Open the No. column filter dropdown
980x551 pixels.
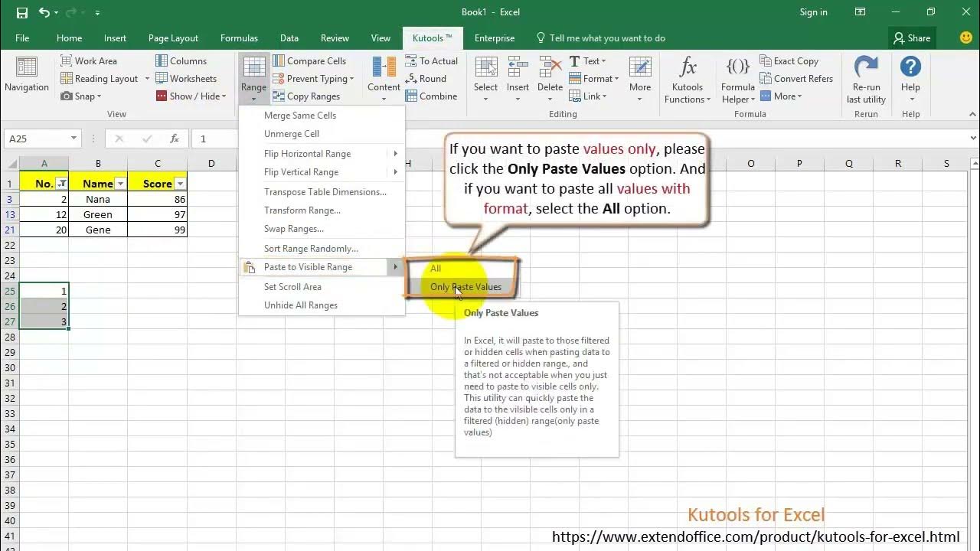(x=62, y=184)
